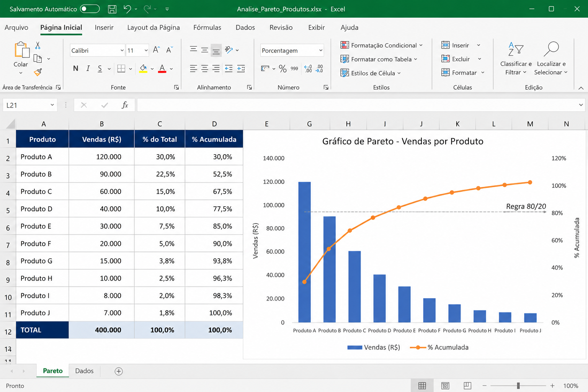588x392 pixels.
Task: Open the Arquivo menu
Action: 16,28
